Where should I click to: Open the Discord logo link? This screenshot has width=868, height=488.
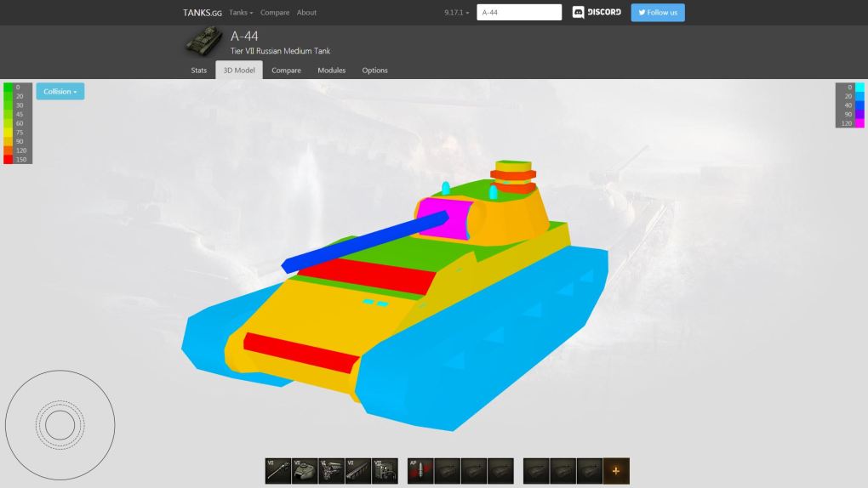click(597, 13)
